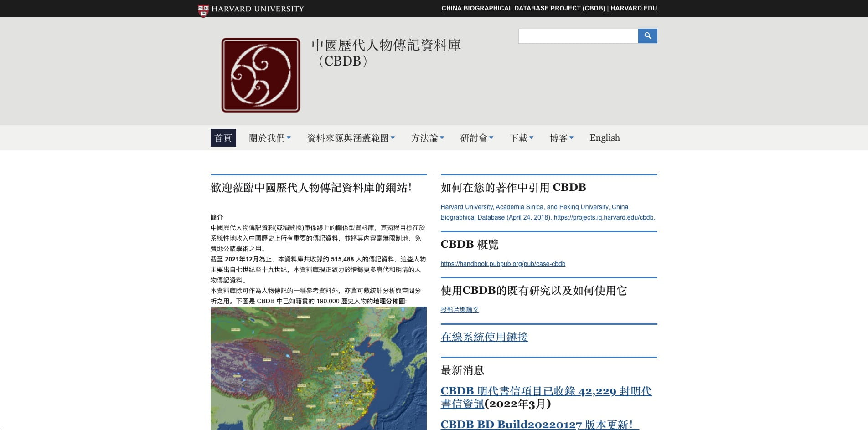Click the search magnifier icon
Image resolution: width=868 pixels, height=430 pixels.
(x=647, y=36)
